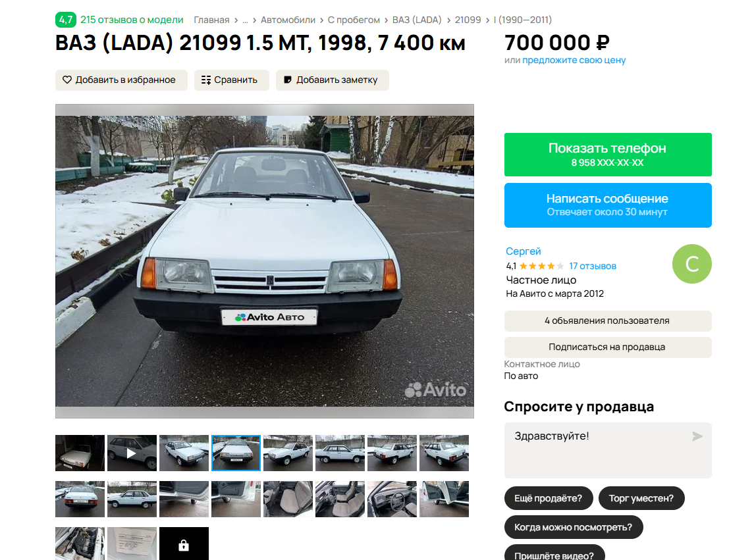Go to ВАЗ (LADA) breadcrumb
This screenshot has height=560, width=754.
pos(416,20)
